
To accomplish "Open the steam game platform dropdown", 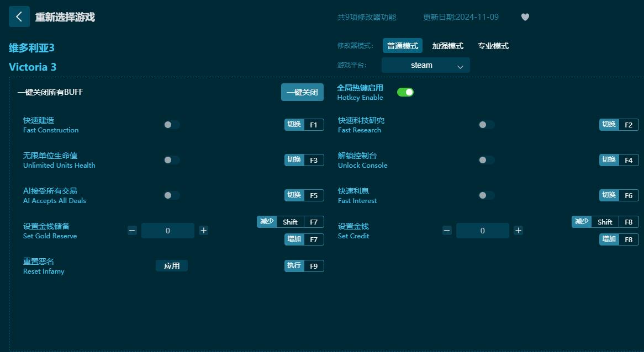I will 425,65.
